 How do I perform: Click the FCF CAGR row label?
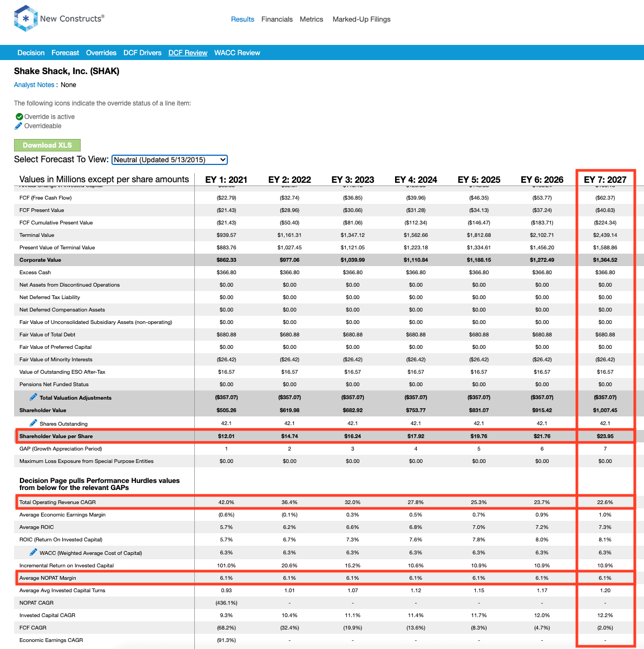[33, 628]
